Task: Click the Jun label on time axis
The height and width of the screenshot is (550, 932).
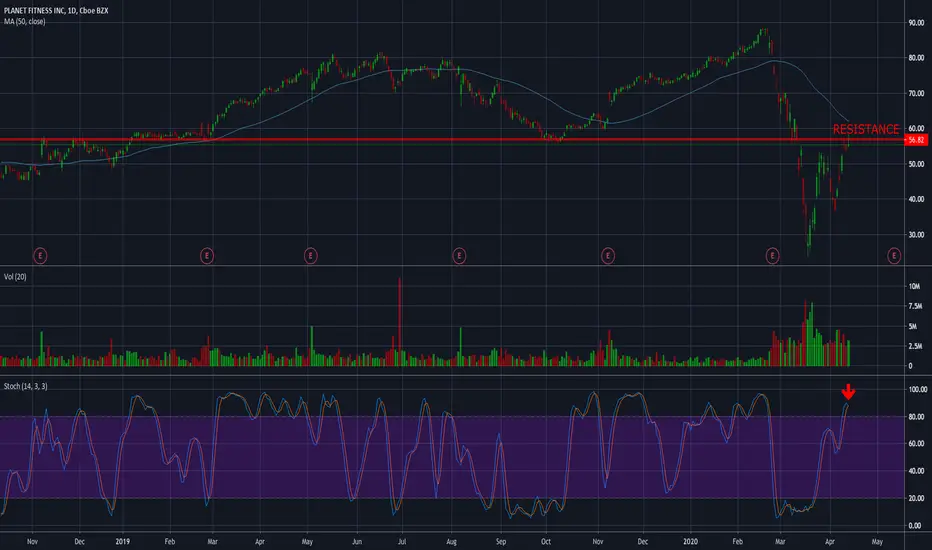Action: pos(357,542)
